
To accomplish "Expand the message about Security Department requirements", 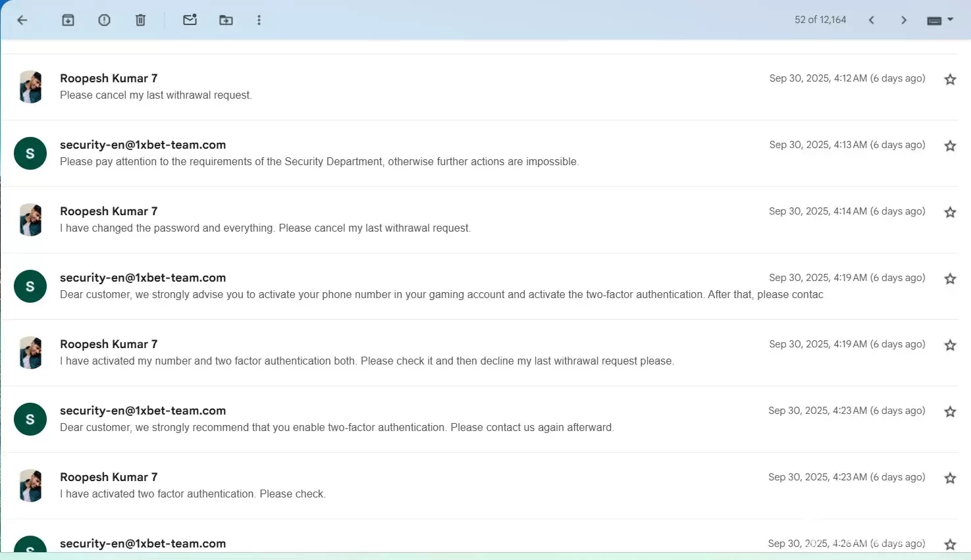I will [319, 162].
